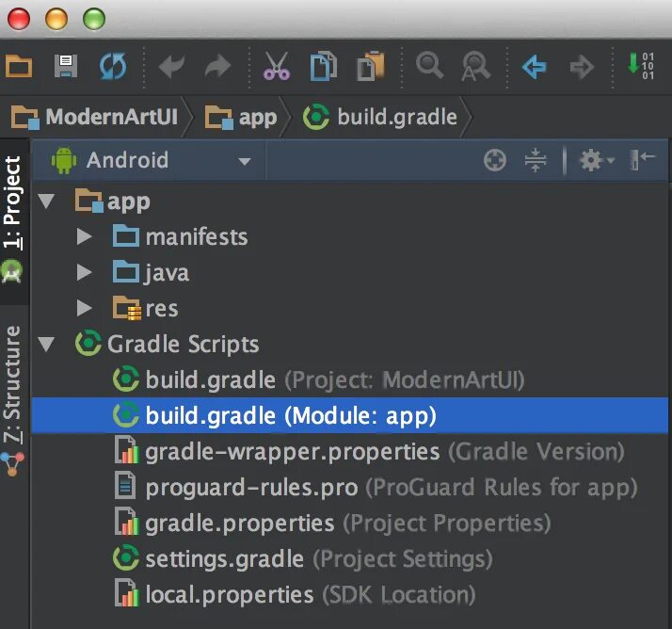Click the Structure graph icon on left strip
The image size is (672, 629).
(12, 464)
